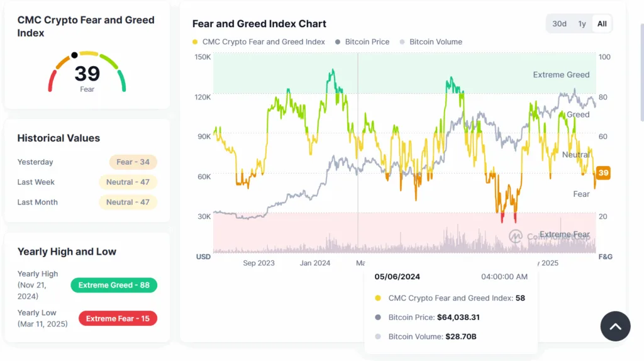Click the fear and greed gauge dial
This screenshot has width=644, height=361.
click(87, 72)
